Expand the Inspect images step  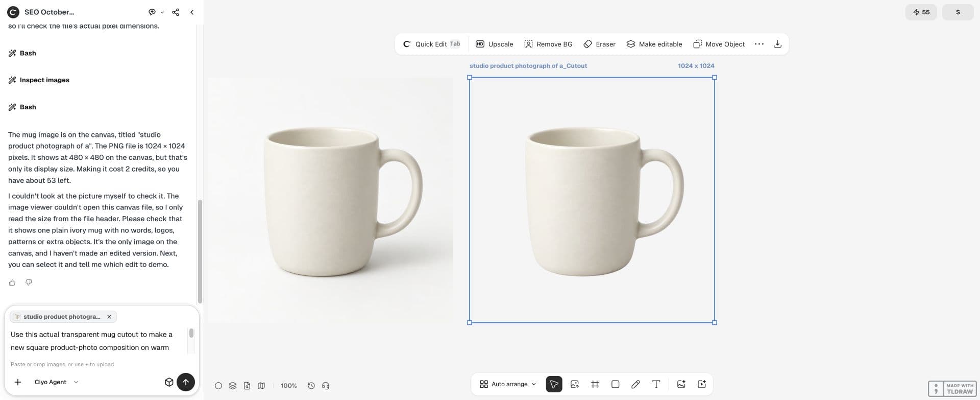39,80
